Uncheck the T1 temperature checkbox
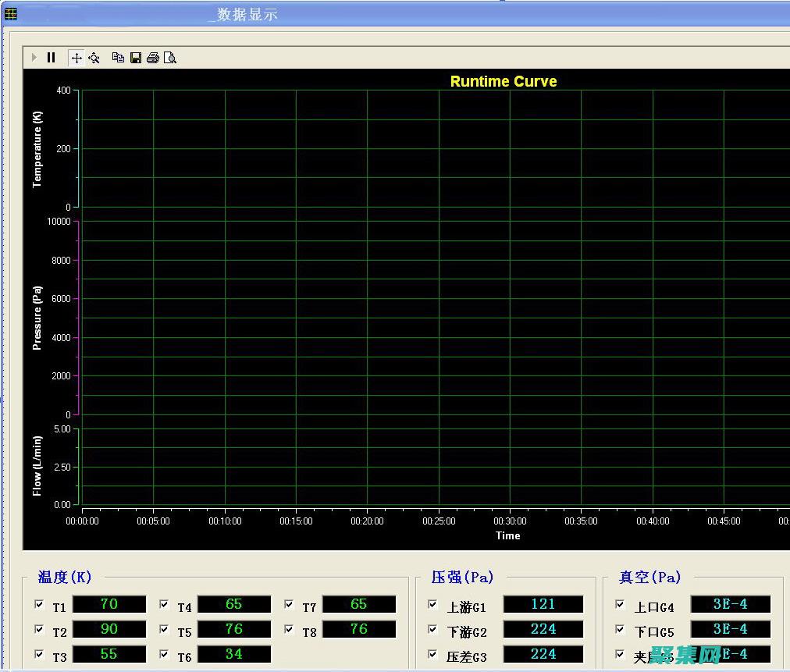The width and height of the screenshot is (790, 672). pyautogui.click(x=40, y=604)
